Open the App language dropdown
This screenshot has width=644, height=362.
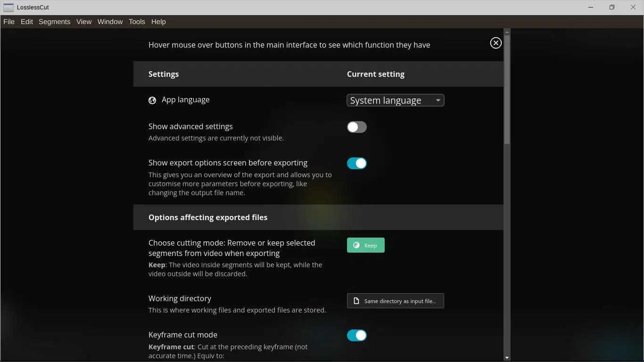pos(395,100)
